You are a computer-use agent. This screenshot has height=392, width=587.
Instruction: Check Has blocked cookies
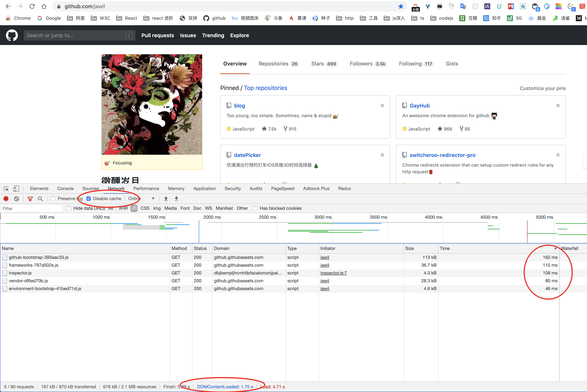pos(255,208)
